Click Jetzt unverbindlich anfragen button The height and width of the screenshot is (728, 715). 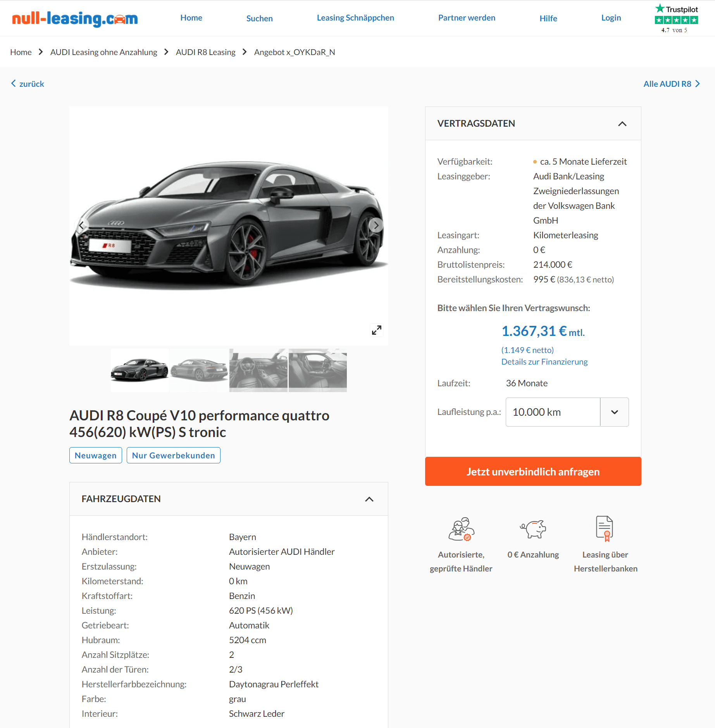click(533, 471)
